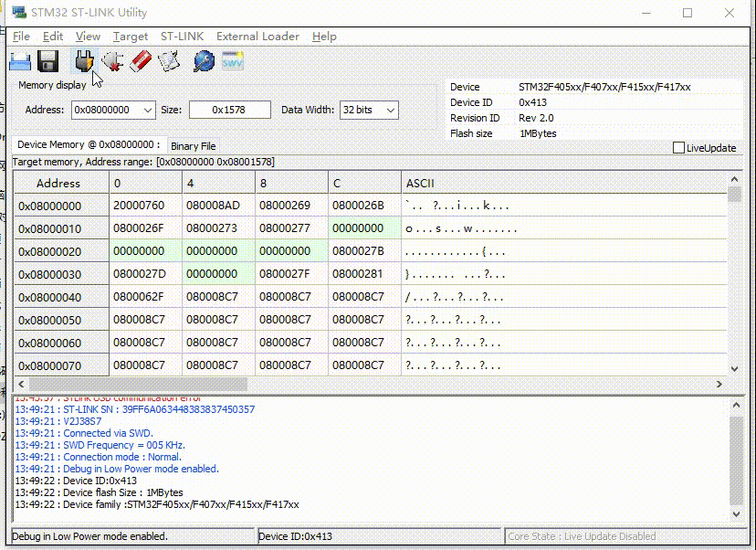756x550 pixels.
Task: Click the Open file toolbar icon
Action: (x=20, y=61)
